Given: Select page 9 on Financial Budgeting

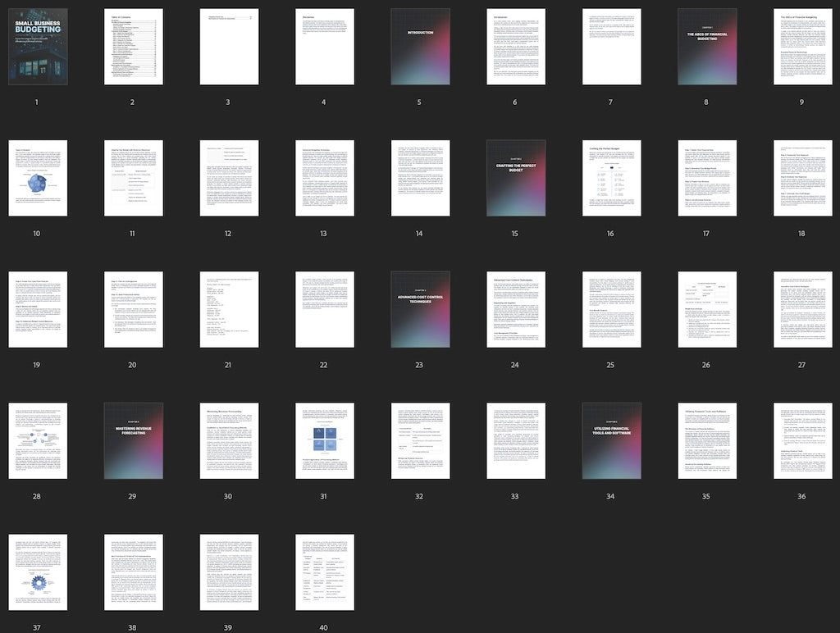Looking at the screenshot, I should tap(802, 47).
